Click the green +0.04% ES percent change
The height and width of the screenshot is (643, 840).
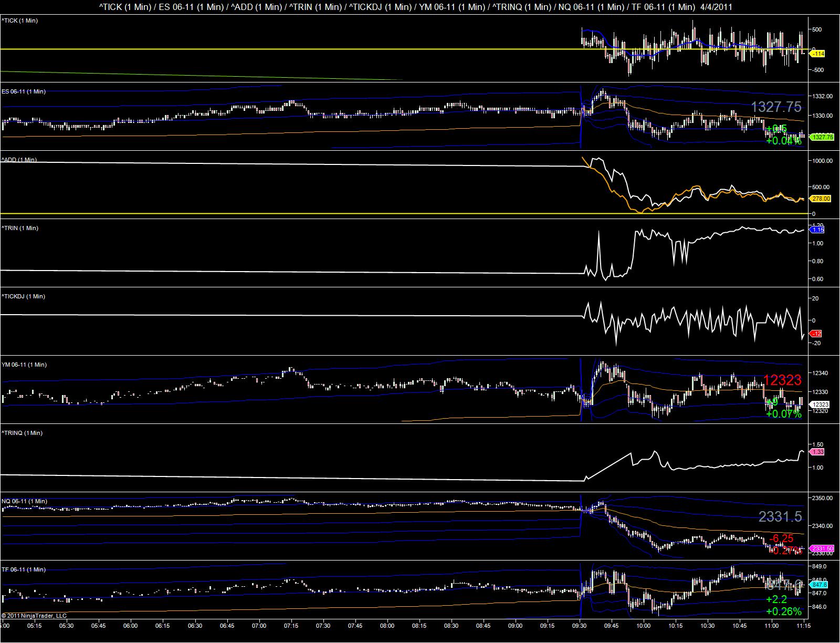pyautogui.click(x=784, y=141)
